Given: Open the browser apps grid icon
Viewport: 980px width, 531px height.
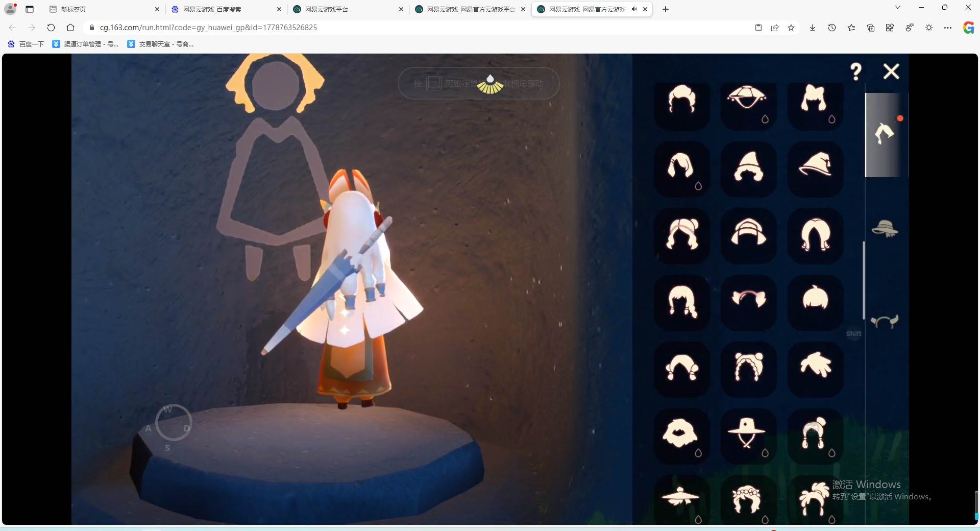Looking at the screenshot, I should (890, 28).
